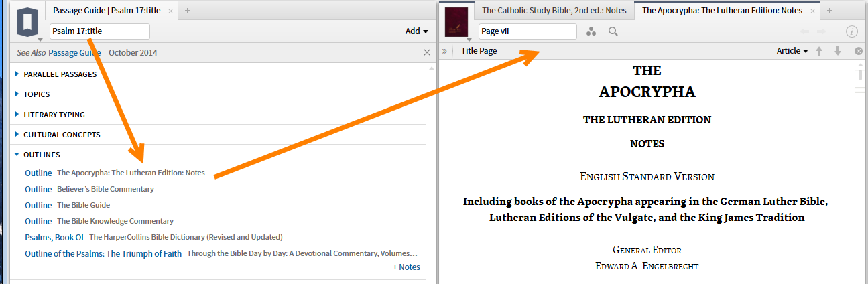Switch to the Passage Guide | Psalm 17:title tab
This screenshot has height=284, width=868.
(x=105, y=11)
